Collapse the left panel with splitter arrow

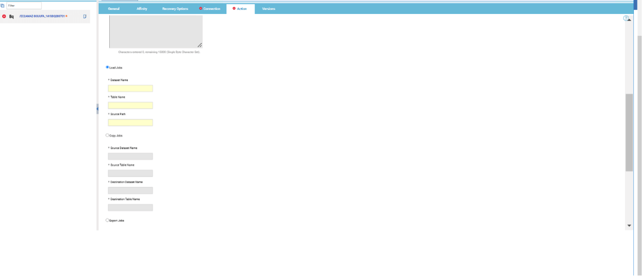coord(97,108)
